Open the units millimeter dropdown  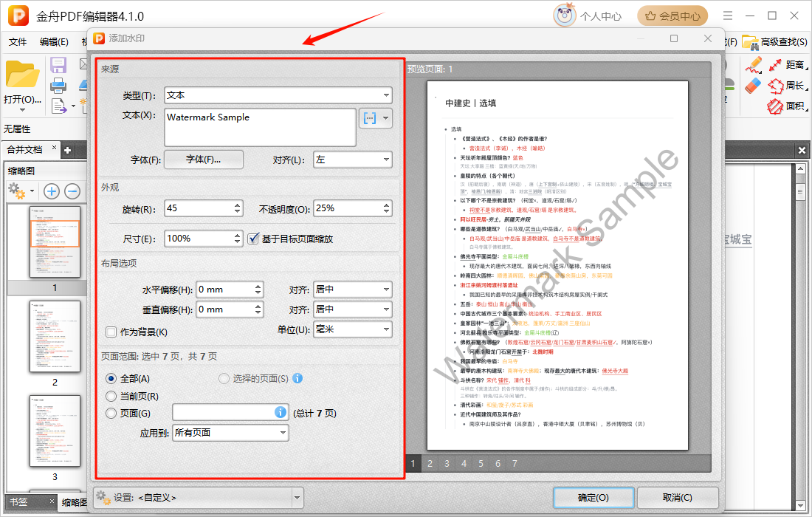(353, 329)
